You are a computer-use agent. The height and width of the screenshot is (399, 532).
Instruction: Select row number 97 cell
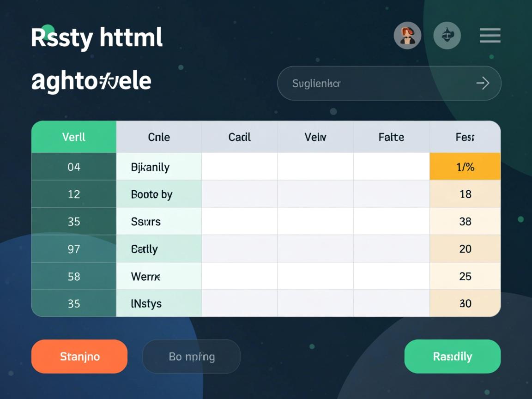click(x=74, y=249)
